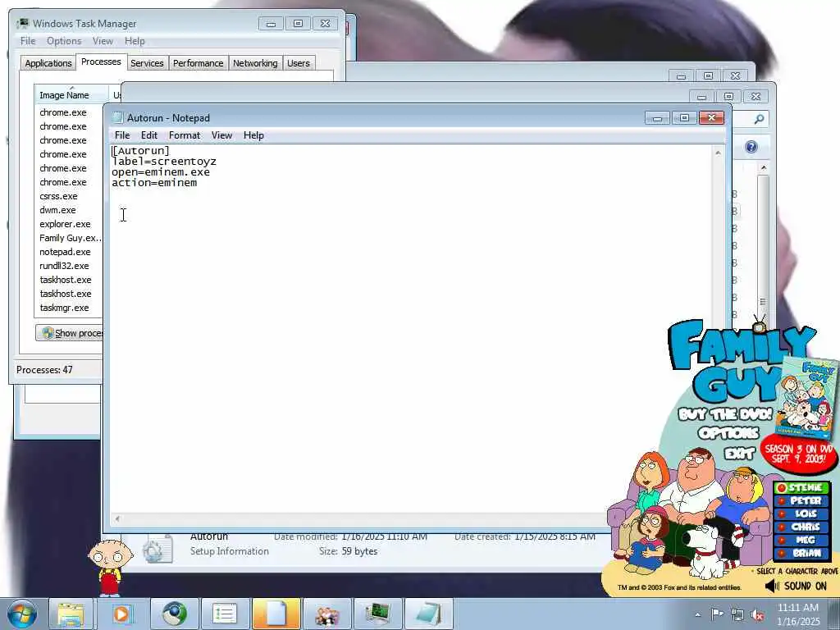Select the blank document taskbar icon
Screen dimensions: 840x630
(x=276, y=614)
